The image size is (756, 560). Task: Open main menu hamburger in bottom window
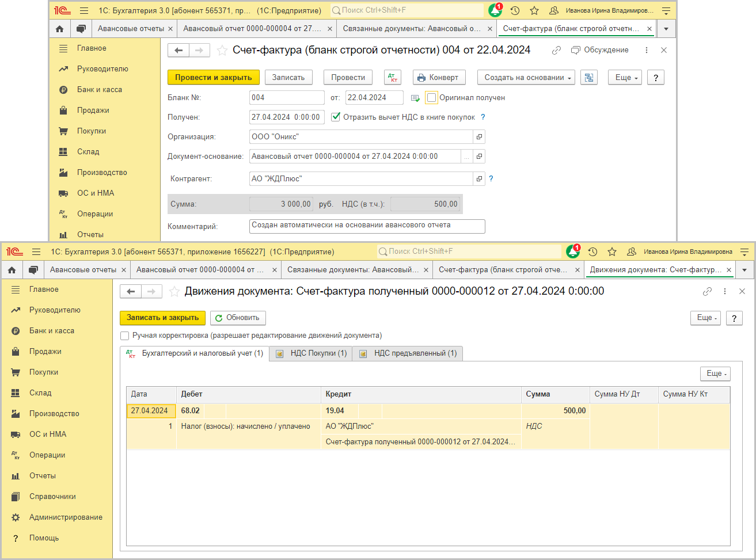[36, 252]
